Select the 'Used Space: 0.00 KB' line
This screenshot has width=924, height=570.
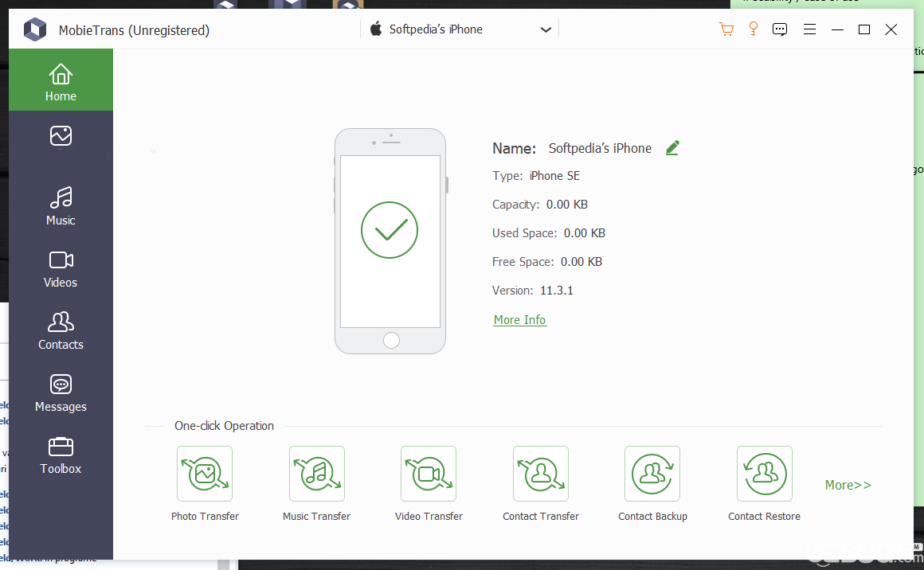pos(549,233)
